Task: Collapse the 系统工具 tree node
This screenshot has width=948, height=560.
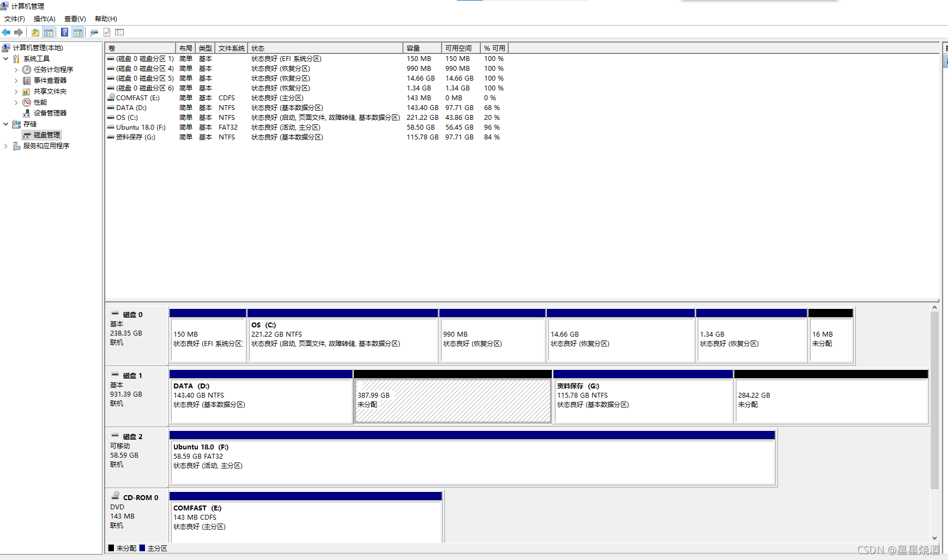Action: tap(6, 59)
